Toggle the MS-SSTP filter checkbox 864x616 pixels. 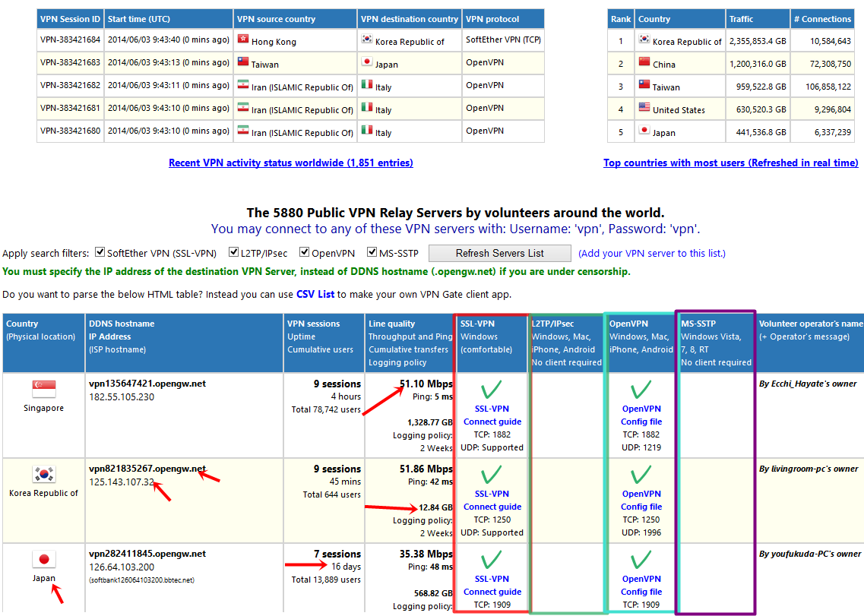[x=372, y=252]
